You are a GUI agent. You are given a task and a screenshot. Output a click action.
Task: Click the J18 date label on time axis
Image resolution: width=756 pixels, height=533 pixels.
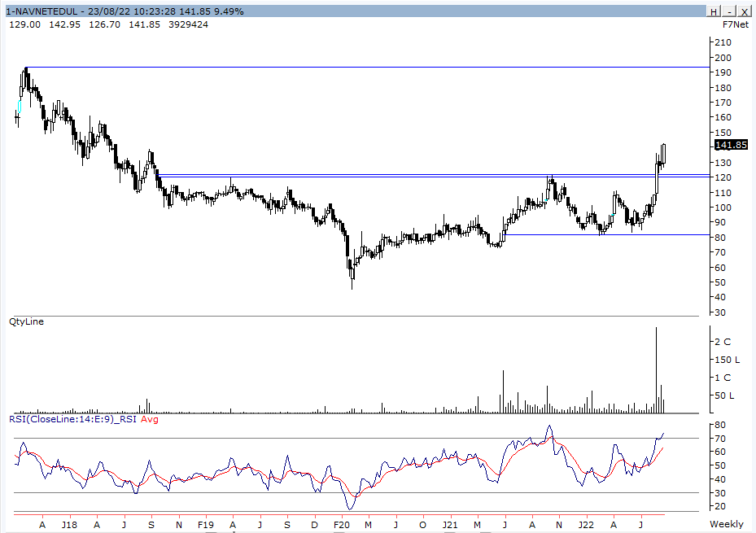pyautogui.click(x=69, y=525)
